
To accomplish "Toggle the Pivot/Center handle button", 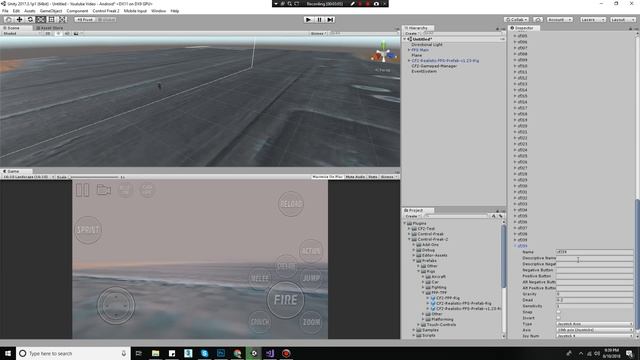I will point(85,20).
